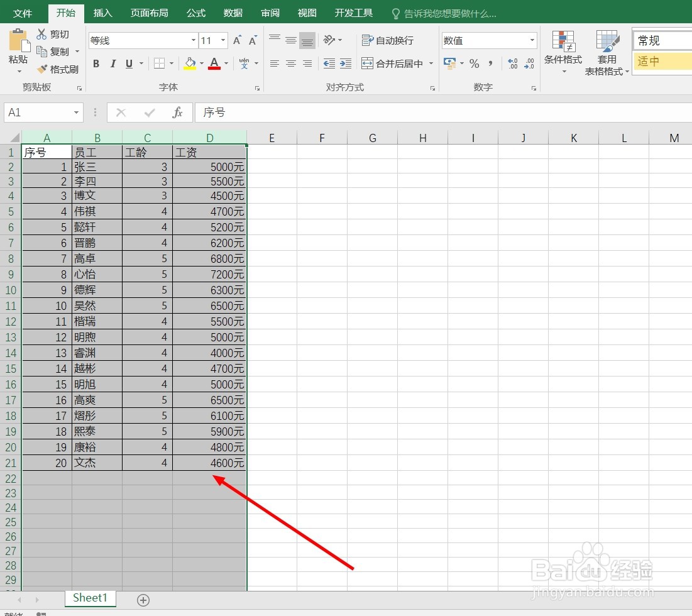This screenshot has height=616, width=692.
Task: Increase indent of selected cells
Action: pos(346,63)
